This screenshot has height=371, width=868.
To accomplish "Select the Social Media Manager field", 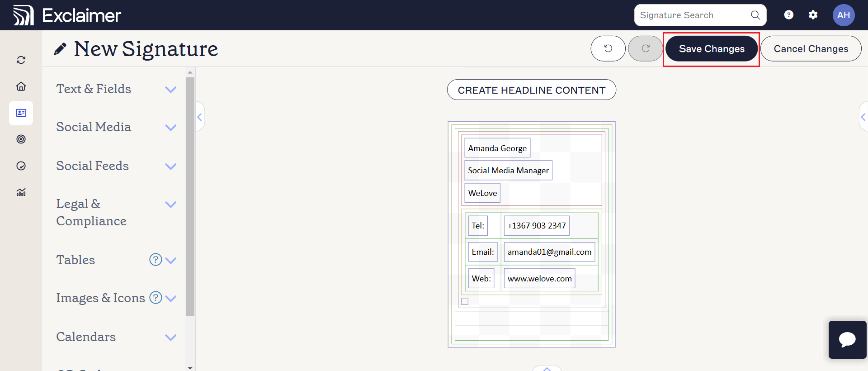I will (508, 170).
